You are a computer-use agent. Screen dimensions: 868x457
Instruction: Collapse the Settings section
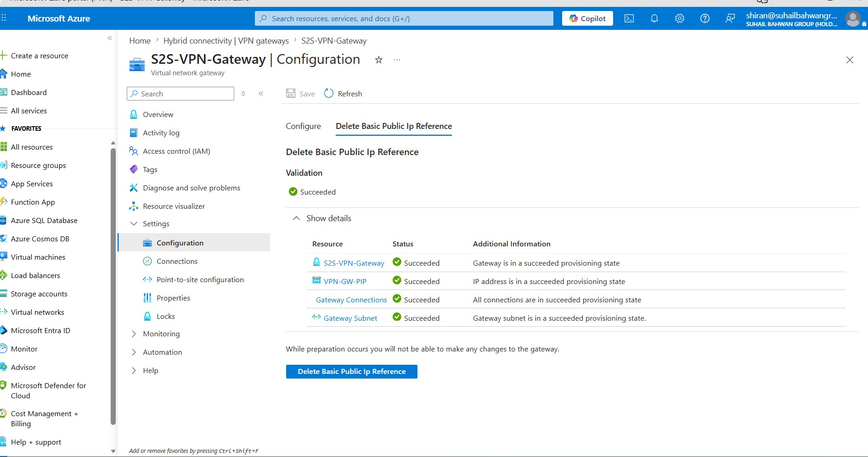pyautogui.click(x=134, y=223)
